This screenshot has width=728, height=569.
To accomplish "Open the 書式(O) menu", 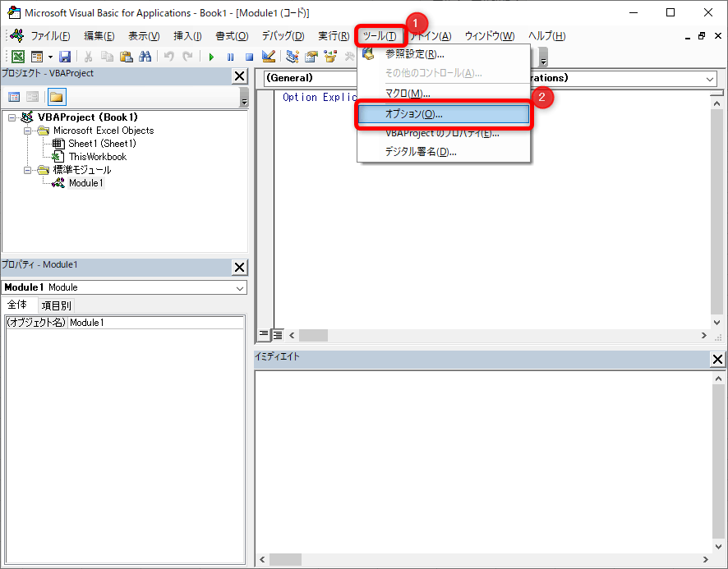I will point(232,36).
